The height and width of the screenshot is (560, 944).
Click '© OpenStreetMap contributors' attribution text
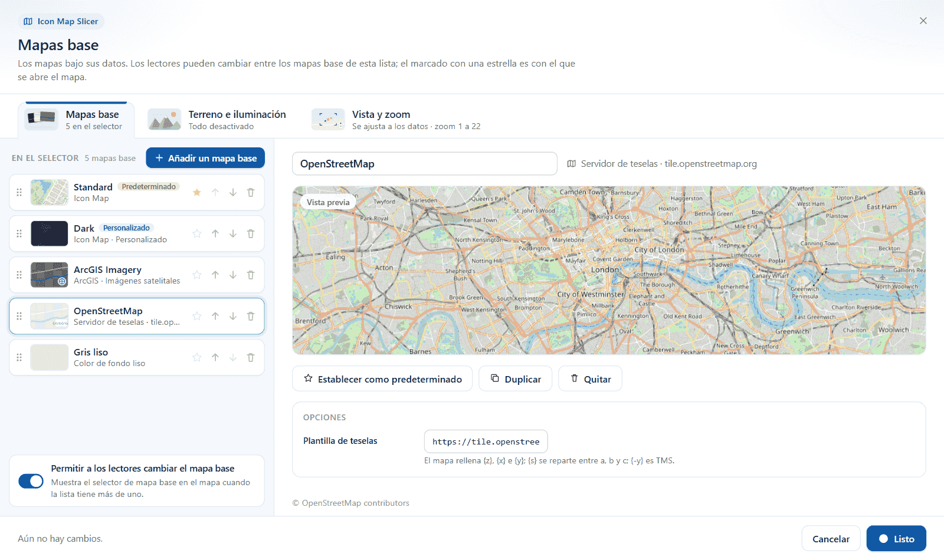tap(351, 503)
